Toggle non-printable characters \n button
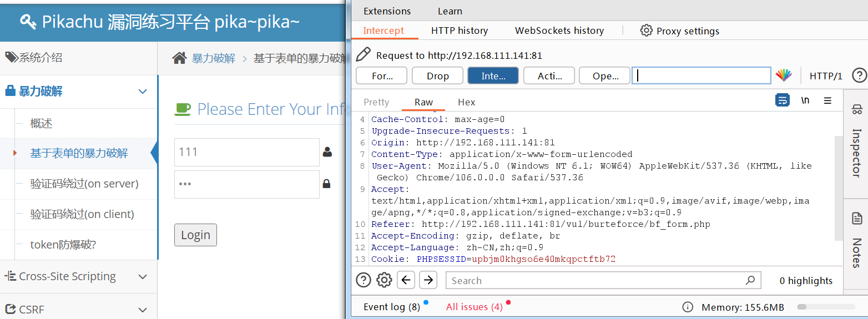Screen dimensions: 868x319 805,100
